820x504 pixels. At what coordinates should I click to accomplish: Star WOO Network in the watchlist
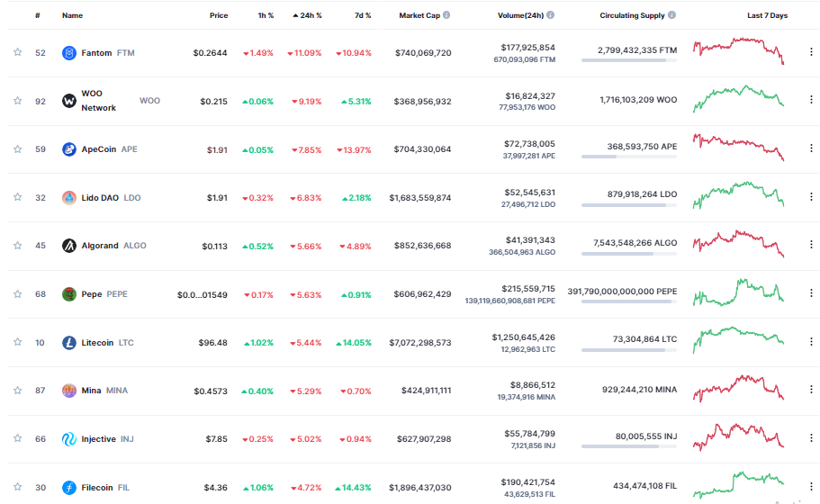point(18,101)
